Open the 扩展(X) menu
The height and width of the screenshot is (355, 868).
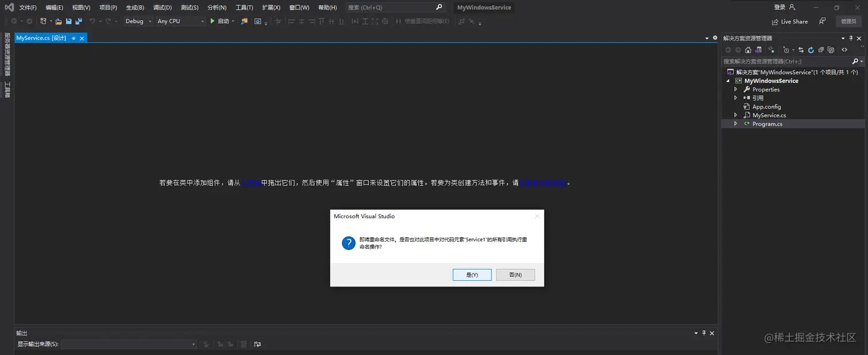[271, 7]
